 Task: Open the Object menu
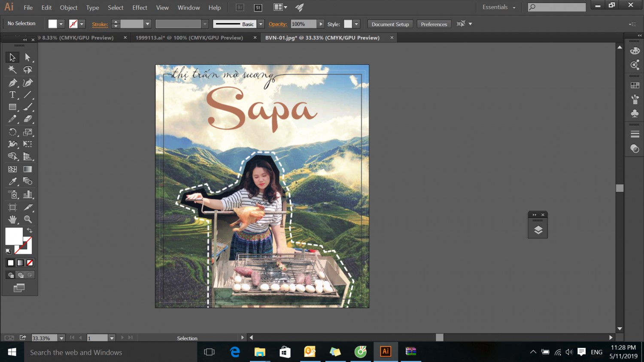pyautogui.click(x=69, y=8)
